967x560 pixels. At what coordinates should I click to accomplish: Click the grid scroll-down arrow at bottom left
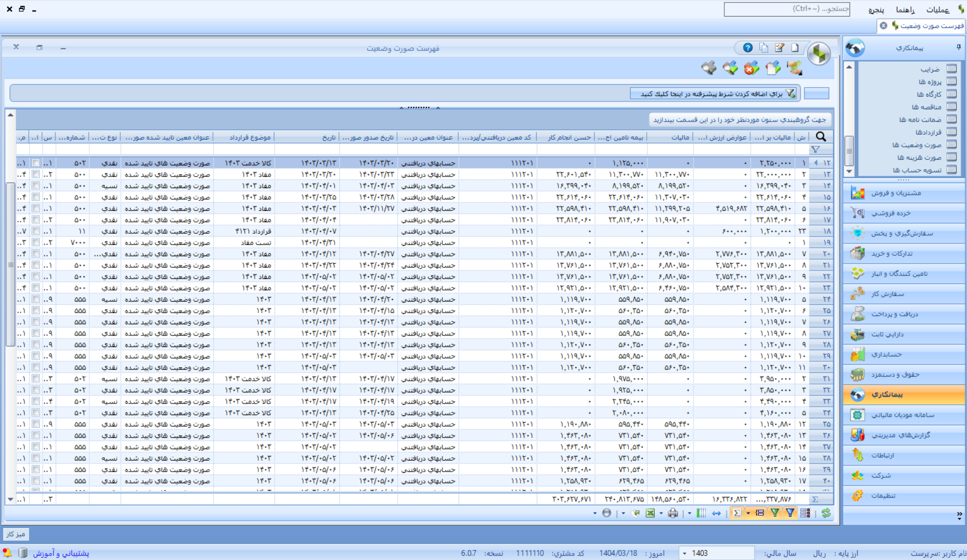coord(10,499)
